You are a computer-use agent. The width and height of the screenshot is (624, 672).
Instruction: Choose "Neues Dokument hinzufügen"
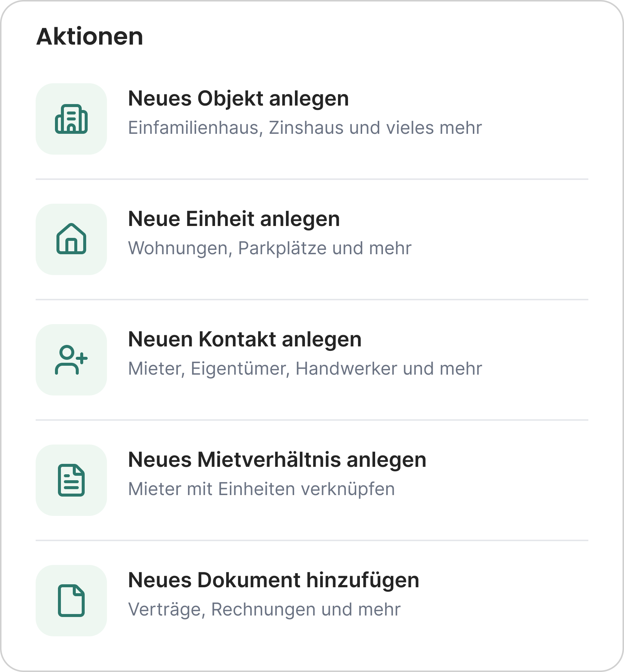(x=274, y=580)
